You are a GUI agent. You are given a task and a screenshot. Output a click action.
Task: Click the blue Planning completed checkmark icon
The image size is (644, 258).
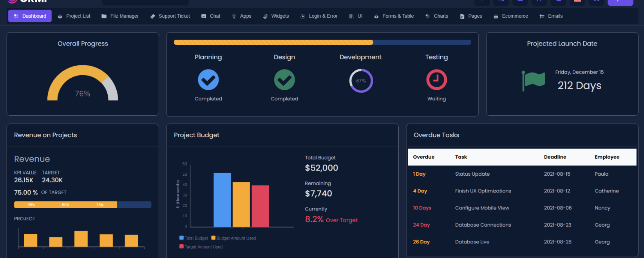click(208, 80)
